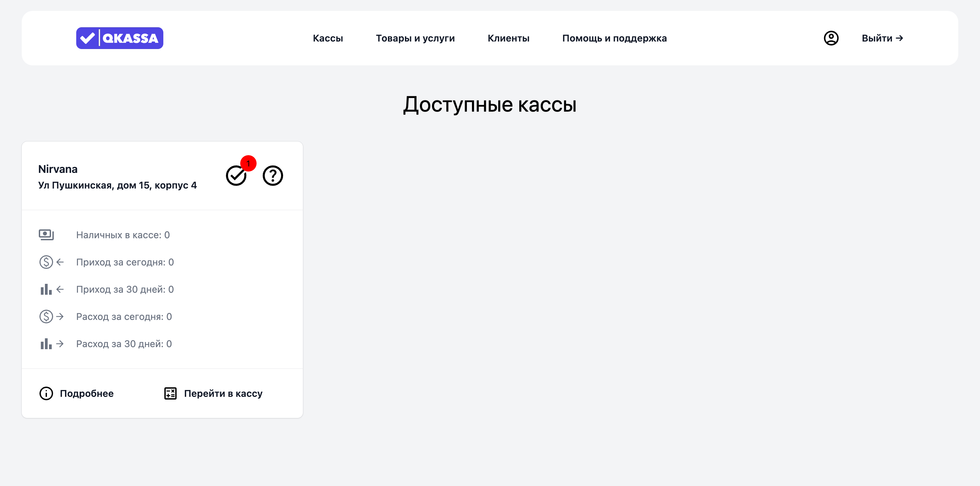
Task: Open the Клиенты page
Action: click(508, 38)
